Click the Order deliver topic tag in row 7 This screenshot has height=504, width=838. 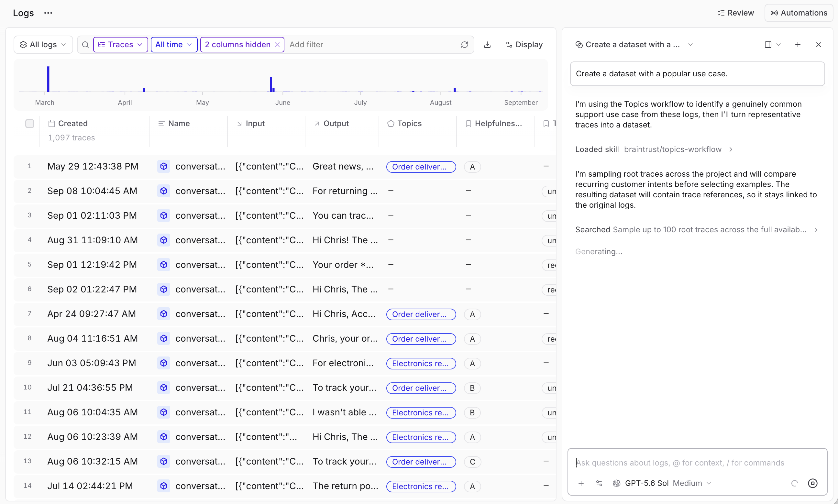(x=421, y=314)
